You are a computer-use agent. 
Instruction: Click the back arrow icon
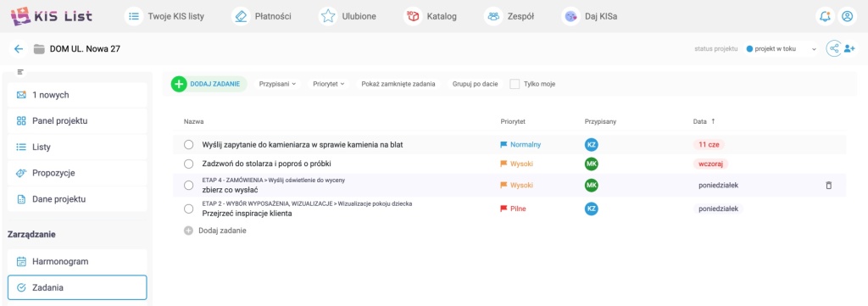click(19, 48)
